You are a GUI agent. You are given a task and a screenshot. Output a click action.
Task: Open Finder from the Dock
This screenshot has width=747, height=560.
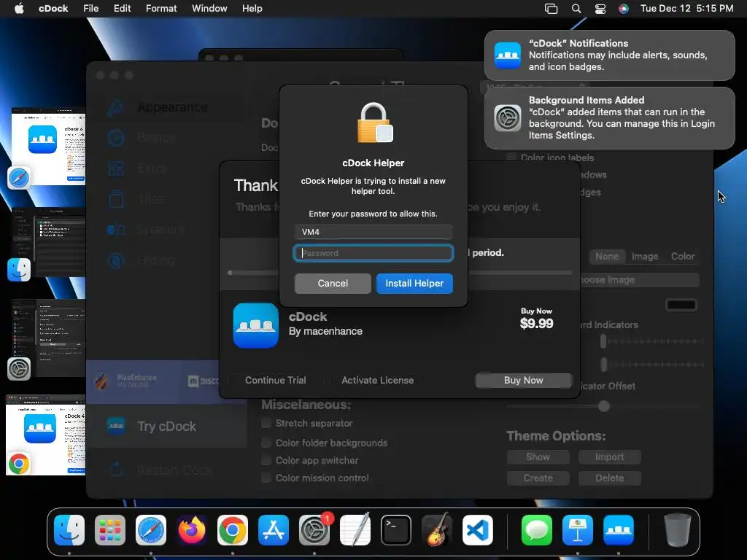pyautogui.click(x=69, y=530)
